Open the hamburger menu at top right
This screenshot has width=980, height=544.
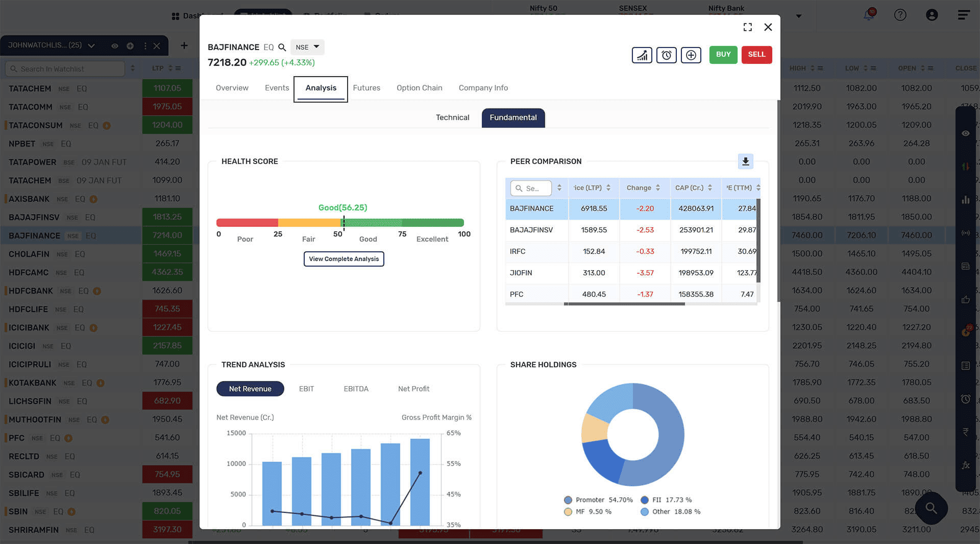964,15
